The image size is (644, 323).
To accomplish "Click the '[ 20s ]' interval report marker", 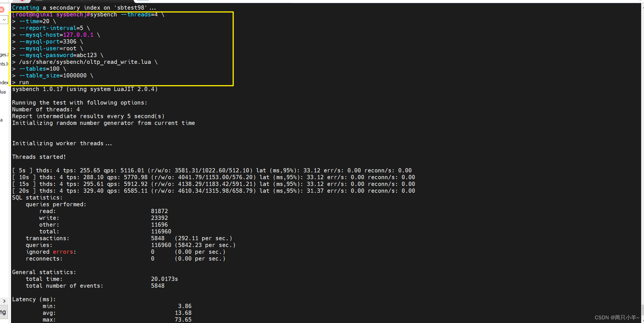I will click(24, 191).
